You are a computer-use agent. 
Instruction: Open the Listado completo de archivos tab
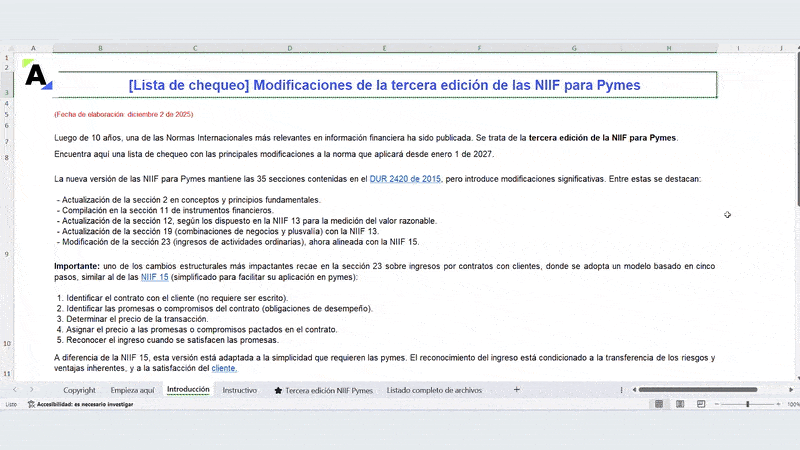click(434, 389)
